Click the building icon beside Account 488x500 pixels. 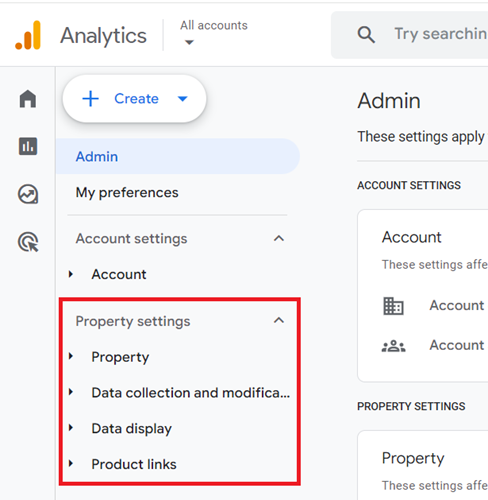[x=393, y=306]
